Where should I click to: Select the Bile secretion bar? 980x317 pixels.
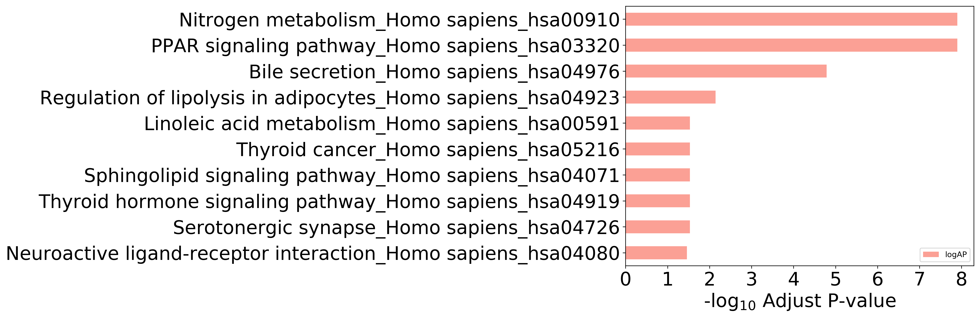726,71
